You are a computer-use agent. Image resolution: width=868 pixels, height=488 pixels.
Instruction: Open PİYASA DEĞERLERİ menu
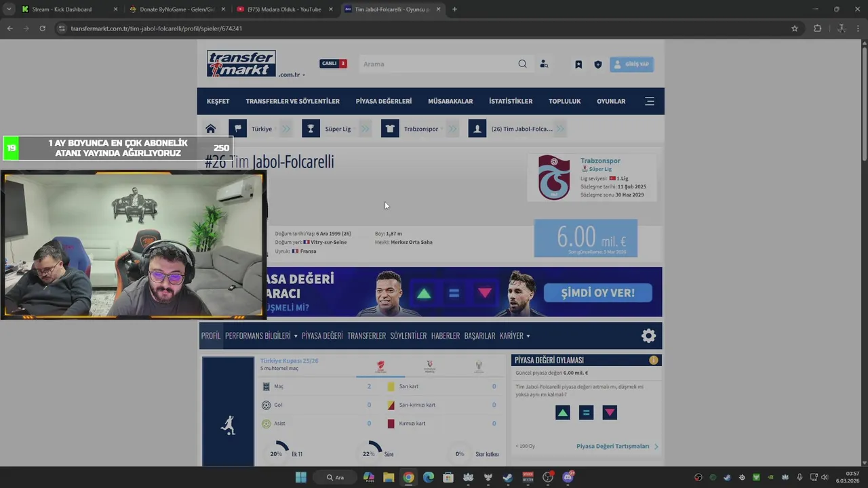(383, 101)
